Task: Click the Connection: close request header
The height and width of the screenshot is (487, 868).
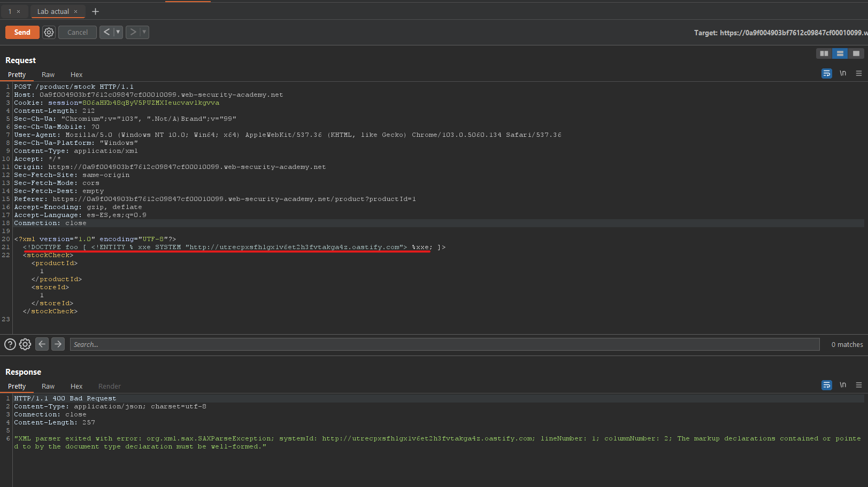Action: pos(50,223)
